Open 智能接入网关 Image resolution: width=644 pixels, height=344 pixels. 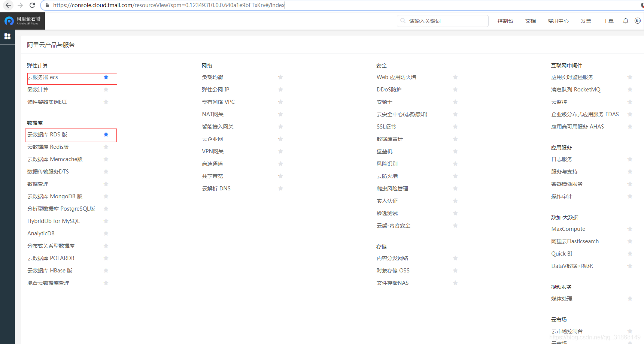[x=218, y=127]
